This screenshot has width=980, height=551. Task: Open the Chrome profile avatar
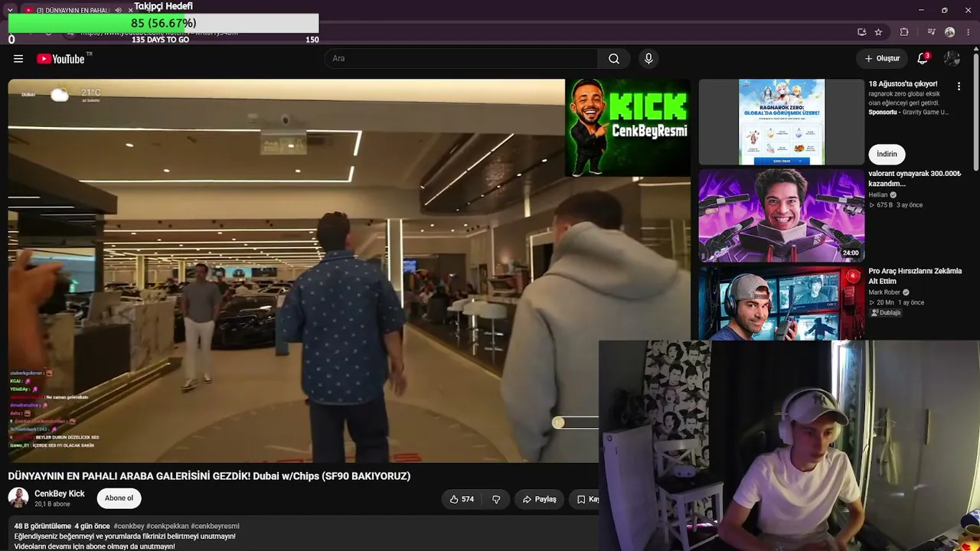click(950, 32)
